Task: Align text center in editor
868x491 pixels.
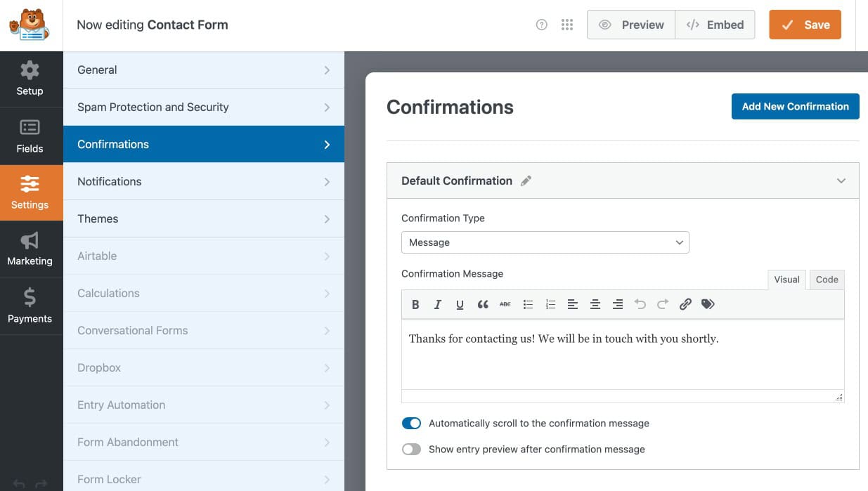Action: (595, 304)
